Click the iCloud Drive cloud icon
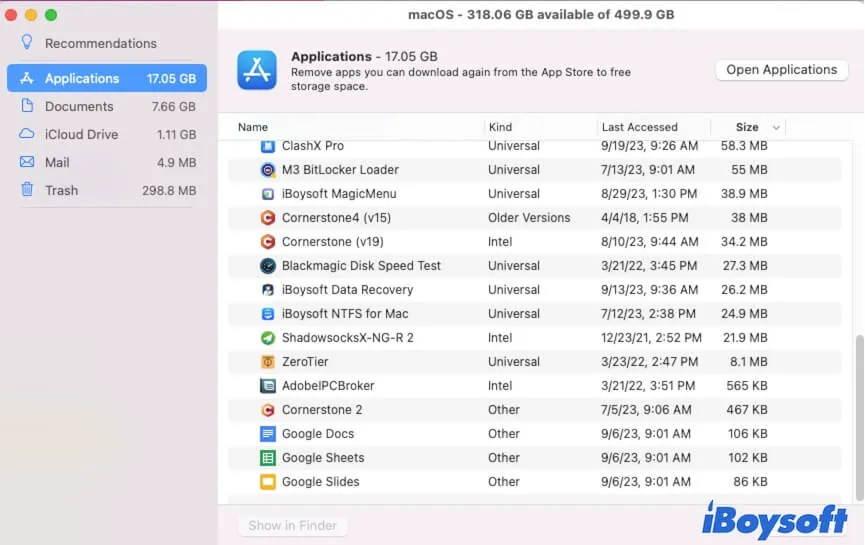This screenshot has height=545, width=865. coord(26,133)
